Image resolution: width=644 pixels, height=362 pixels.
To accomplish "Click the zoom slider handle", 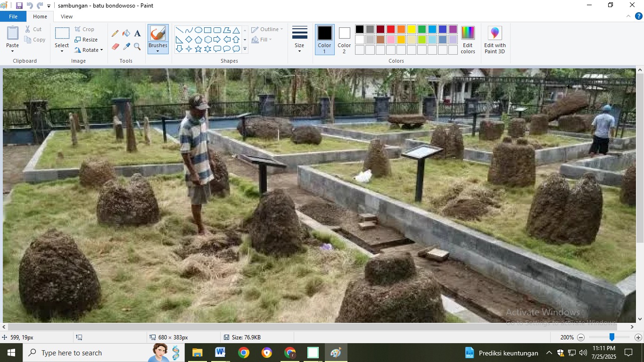I will click(x=611, y=337).
